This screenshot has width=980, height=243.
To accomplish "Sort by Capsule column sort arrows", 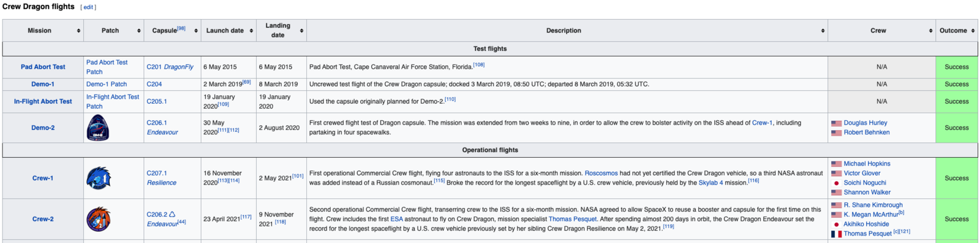I will tap(196, 31).
